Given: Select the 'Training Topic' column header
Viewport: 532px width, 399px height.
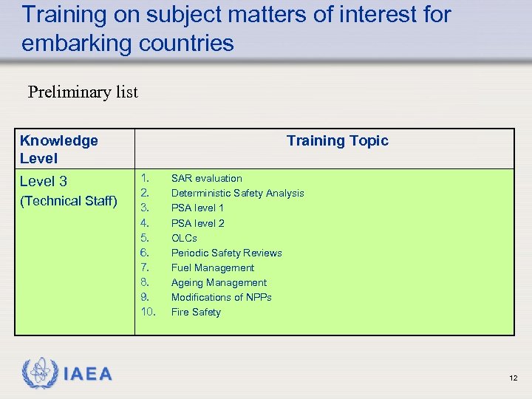Looking at the screenshot, I should [x=337, y=140].
